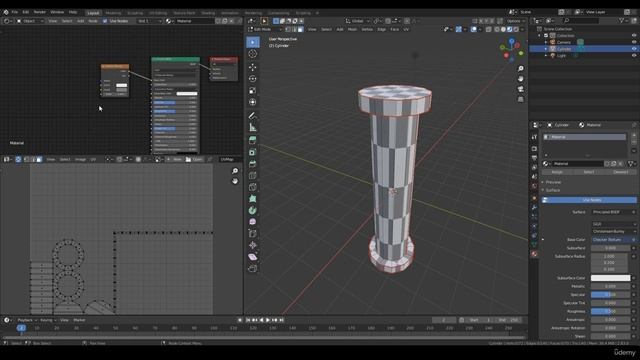This screenshot has height=360, width=640.
Task: Open the Surface Principled BSDF dropdown
Action: (614, 212)
